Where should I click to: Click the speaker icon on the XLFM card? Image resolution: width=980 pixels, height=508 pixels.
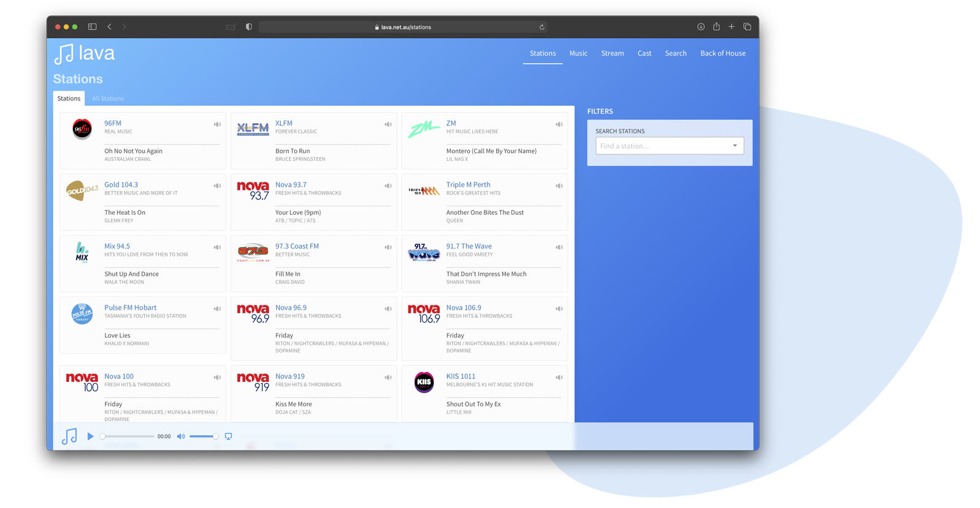coord(388,124)
